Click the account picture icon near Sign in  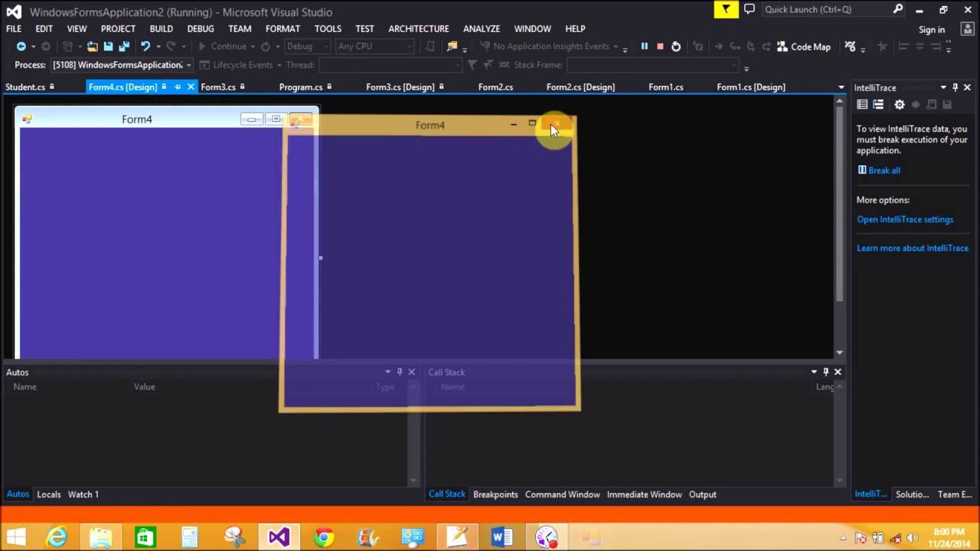tap(967, 29)
